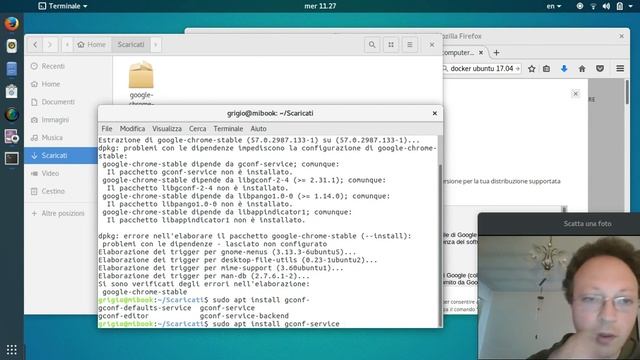The image size is (640, 360).
Task: Bookmark page with Firefox star icon
Action: (531, 69)
